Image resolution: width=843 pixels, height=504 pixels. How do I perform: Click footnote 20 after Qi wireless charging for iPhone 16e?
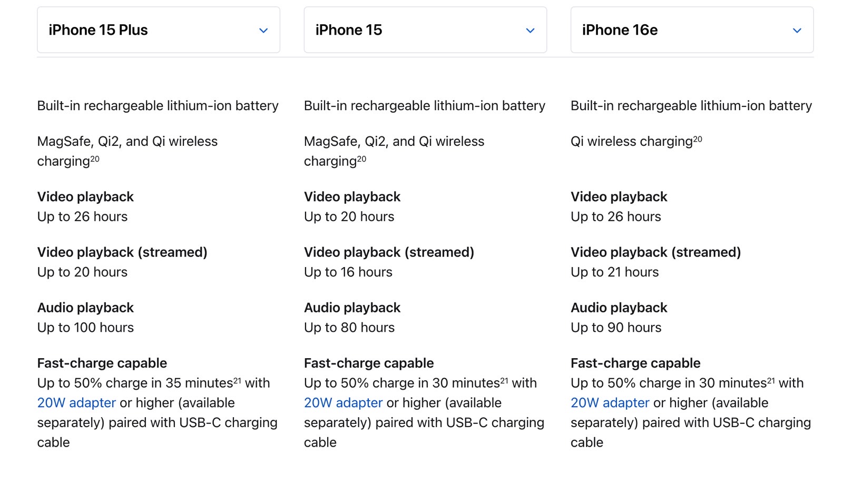(698, 139)
